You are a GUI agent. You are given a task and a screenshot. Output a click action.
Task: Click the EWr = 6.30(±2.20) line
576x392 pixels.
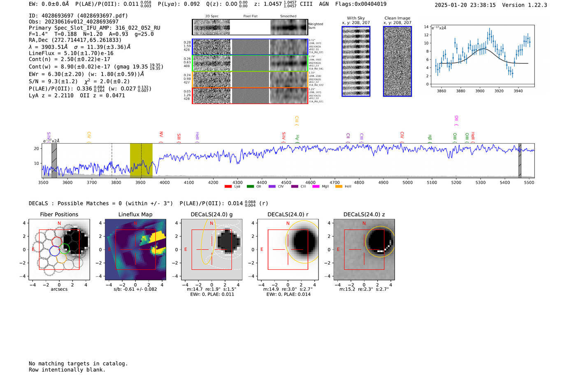pyautogui.click(x=86, y=74)
